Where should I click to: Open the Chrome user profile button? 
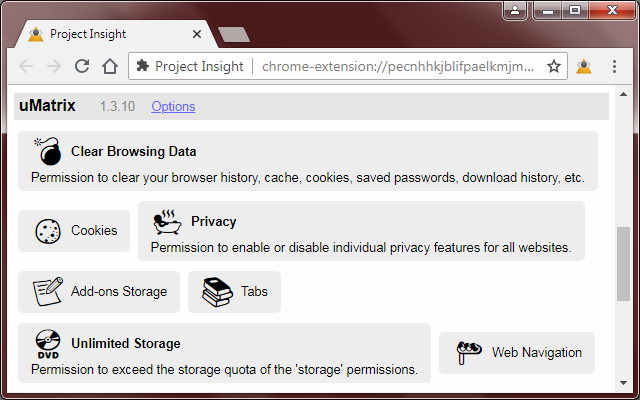point(515,11)
